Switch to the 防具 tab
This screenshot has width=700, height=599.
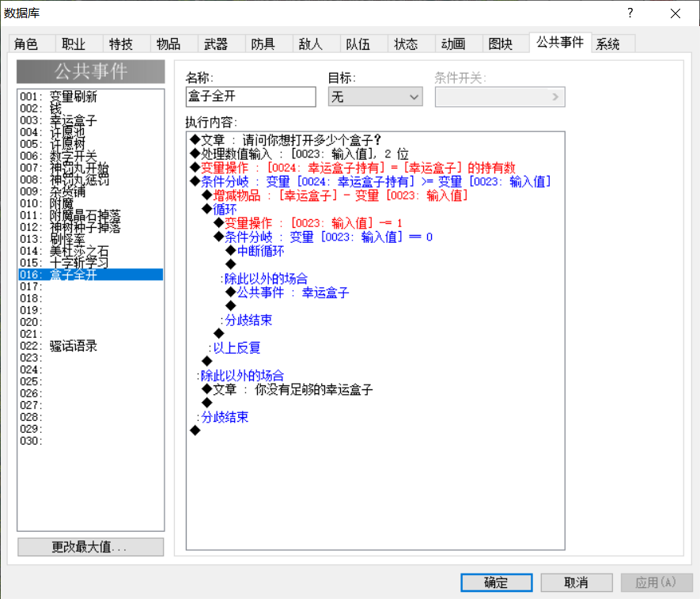click(x=269, y=44)
